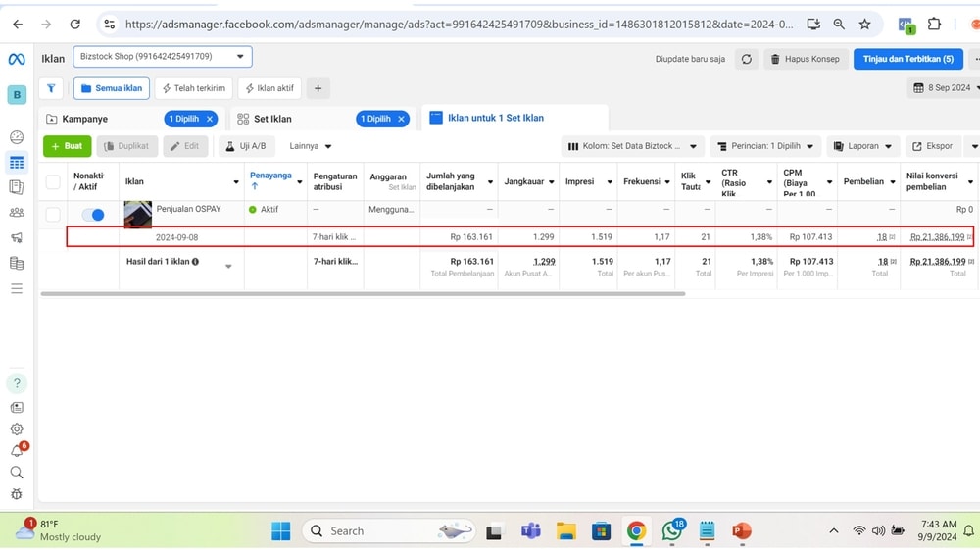The height and width of the screenshot is (552, 980).
Task: Open the Audiences people icon in sidebar
Action: (17, 212)
